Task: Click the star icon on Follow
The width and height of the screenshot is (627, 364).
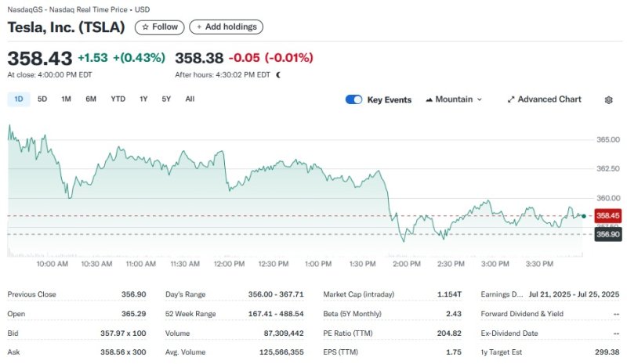Action: pos(145,27)
